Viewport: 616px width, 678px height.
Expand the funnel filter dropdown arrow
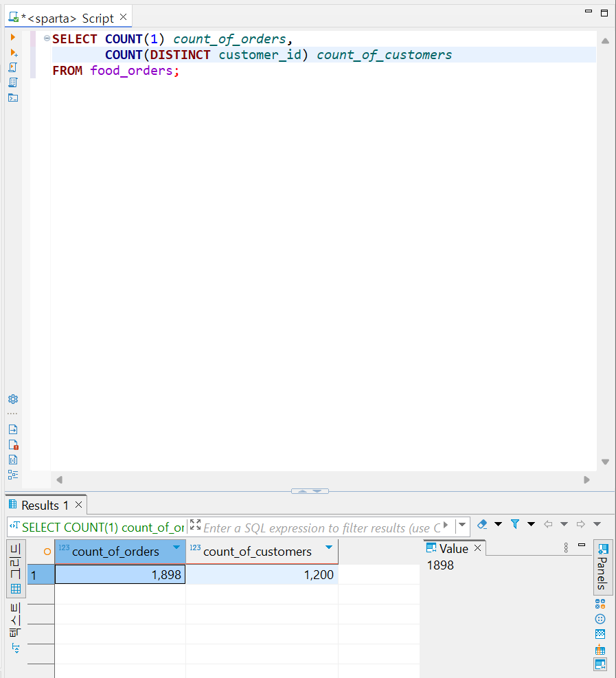point(532,524)
